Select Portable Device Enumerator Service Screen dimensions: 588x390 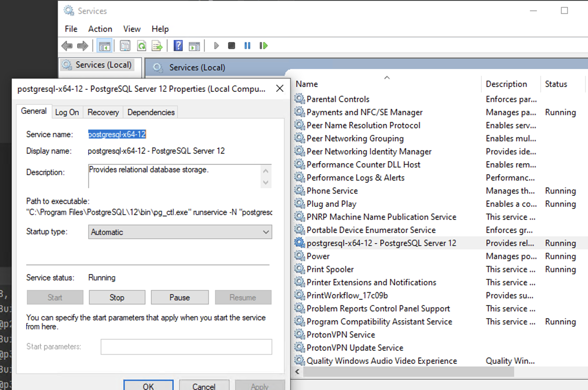click(x=371, y=230)
